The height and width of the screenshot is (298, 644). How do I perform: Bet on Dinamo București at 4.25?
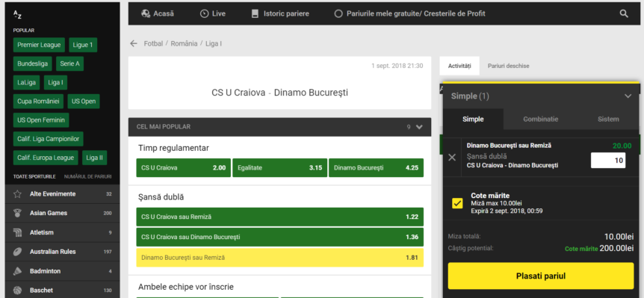[376, 167]
